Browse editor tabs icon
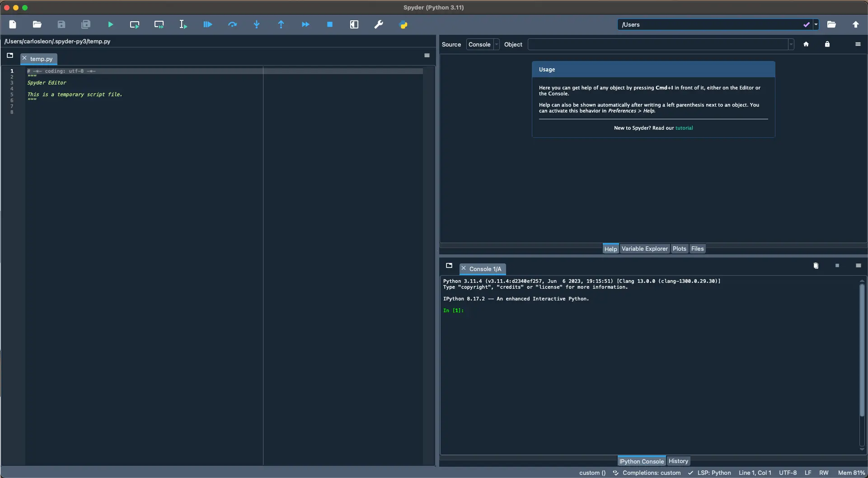The width and height of the screenshot is (868, 478). click(10, 56)
